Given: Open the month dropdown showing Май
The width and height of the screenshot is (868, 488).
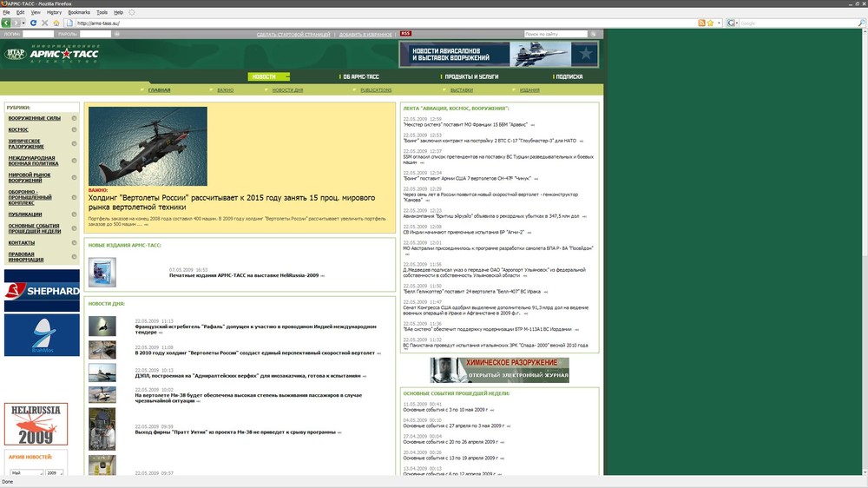Looking at the screenshot, I should 27,472.
